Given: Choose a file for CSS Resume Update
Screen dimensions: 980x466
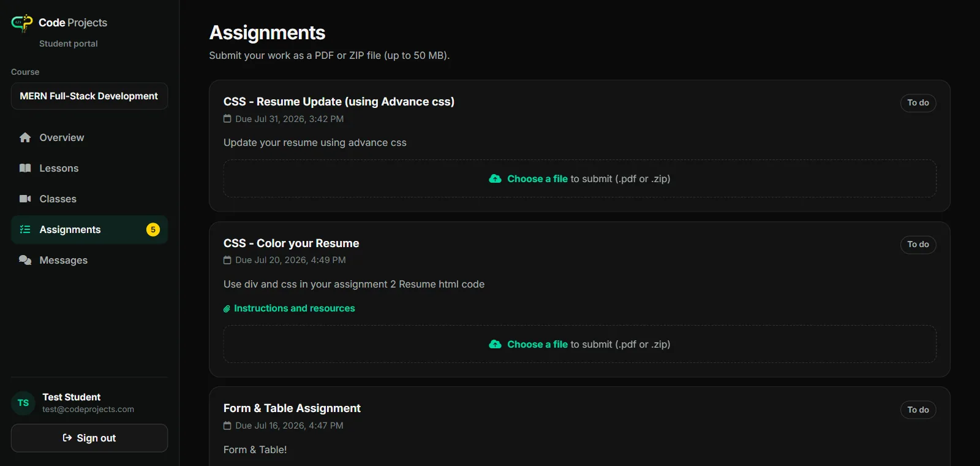Looking at the screenshot, I should click(x=537, y=178).
